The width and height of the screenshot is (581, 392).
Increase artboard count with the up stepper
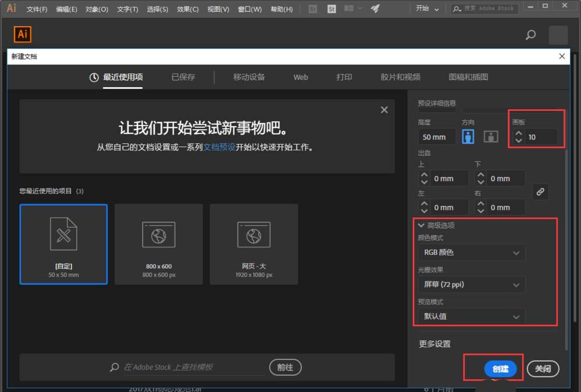(x=519, y=133)
